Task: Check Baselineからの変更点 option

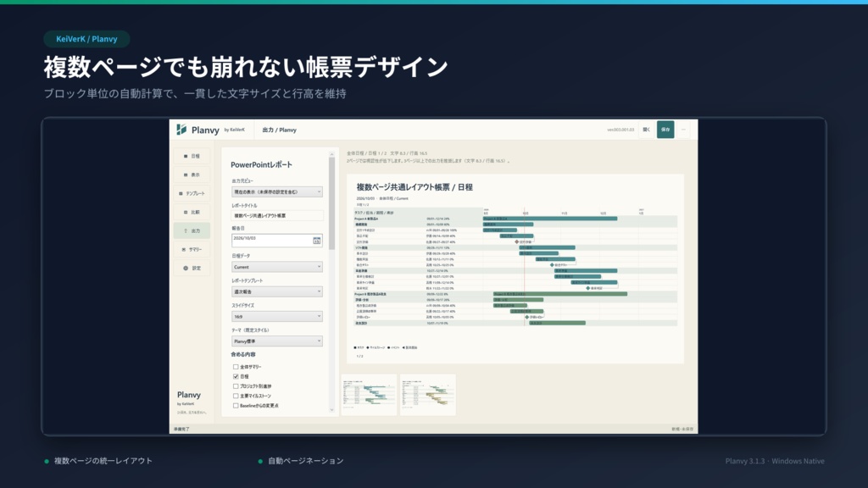Action: pos(236,406)
